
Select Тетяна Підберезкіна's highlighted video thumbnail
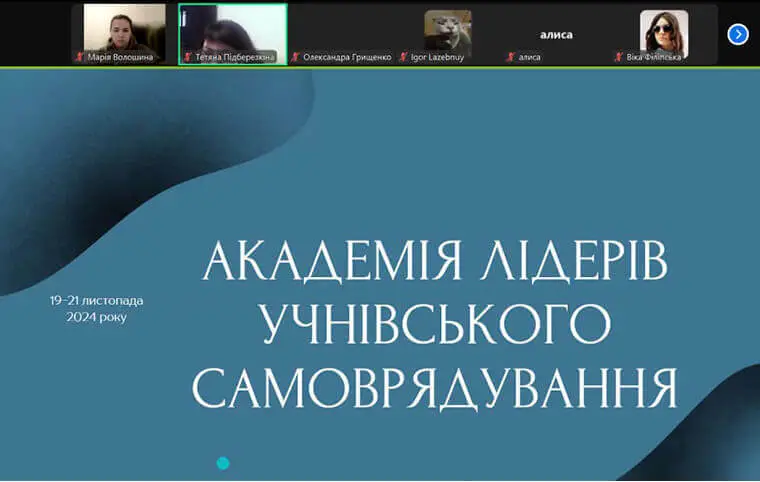click(x=233, y=34)
